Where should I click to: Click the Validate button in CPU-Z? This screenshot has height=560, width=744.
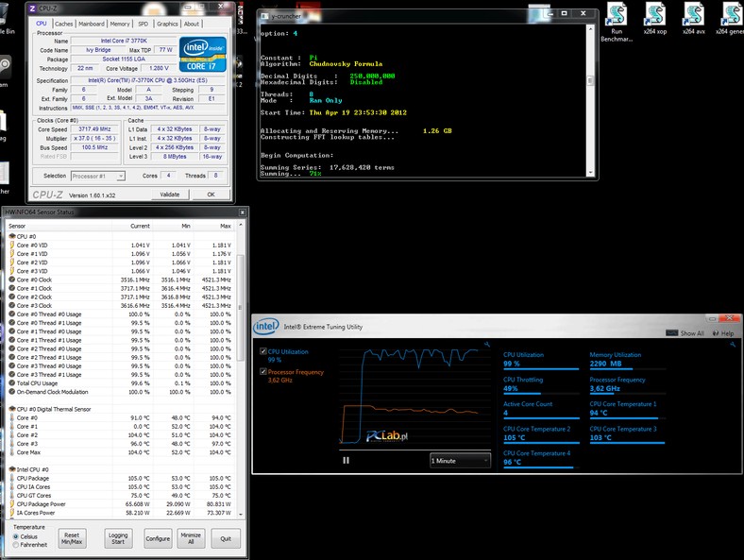click(169, 195)
